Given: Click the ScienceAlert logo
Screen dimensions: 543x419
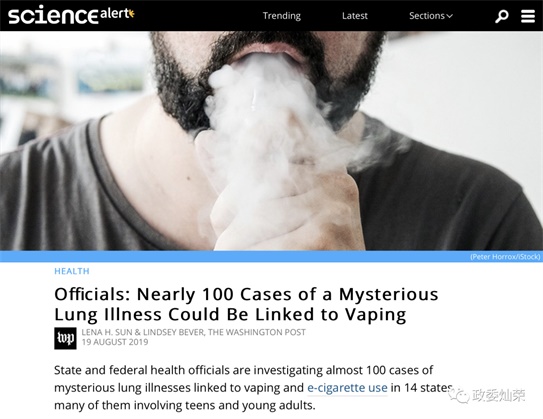Looking at the screenshot, I should click(x=71, y=16).
